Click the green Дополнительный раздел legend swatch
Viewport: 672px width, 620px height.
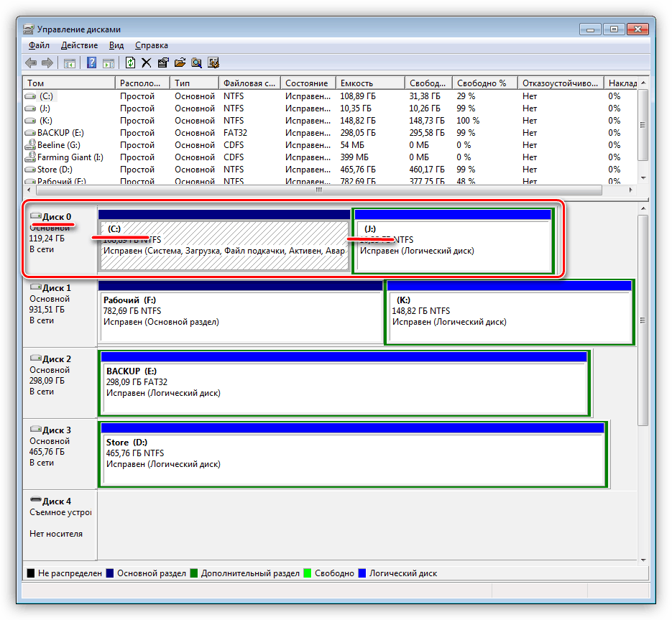[x=194, y=573]
